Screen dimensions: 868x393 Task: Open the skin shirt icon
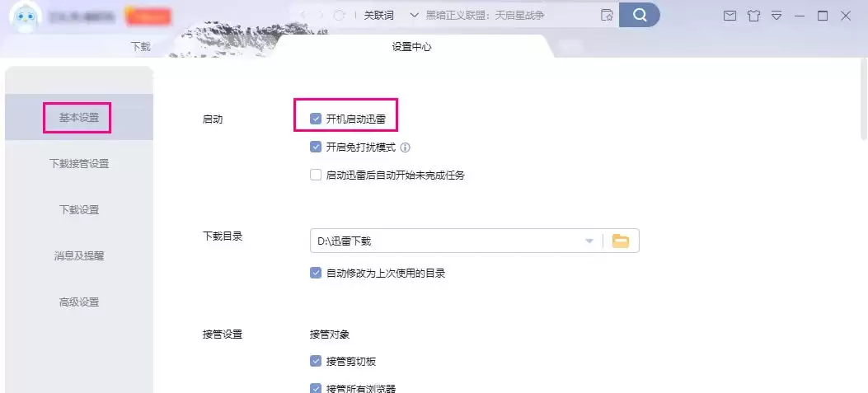coord(753,16)
